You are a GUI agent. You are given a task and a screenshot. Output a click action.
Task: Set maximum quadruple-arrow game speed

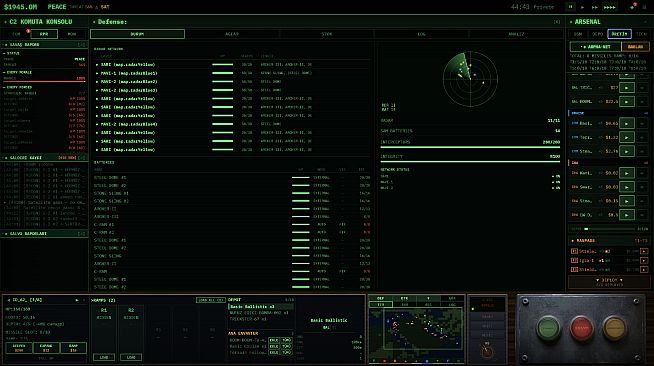[x=610, y=7]
